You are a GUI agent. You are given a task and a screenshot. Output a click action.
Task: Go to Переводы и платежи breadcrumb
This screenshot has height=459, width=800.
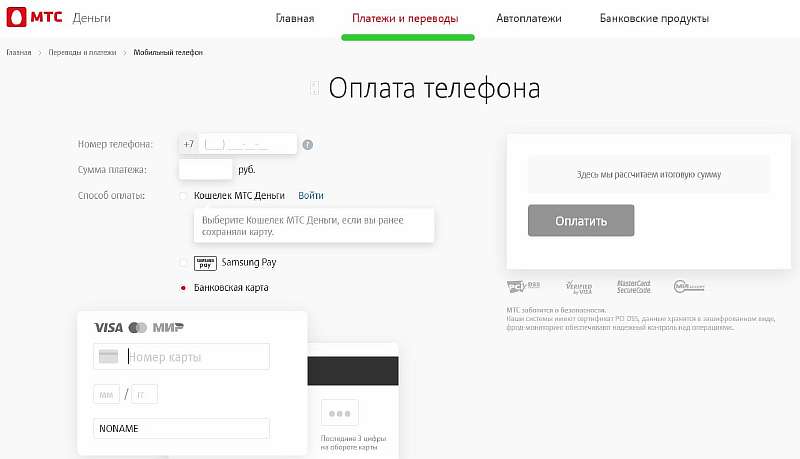click(82, 51)
